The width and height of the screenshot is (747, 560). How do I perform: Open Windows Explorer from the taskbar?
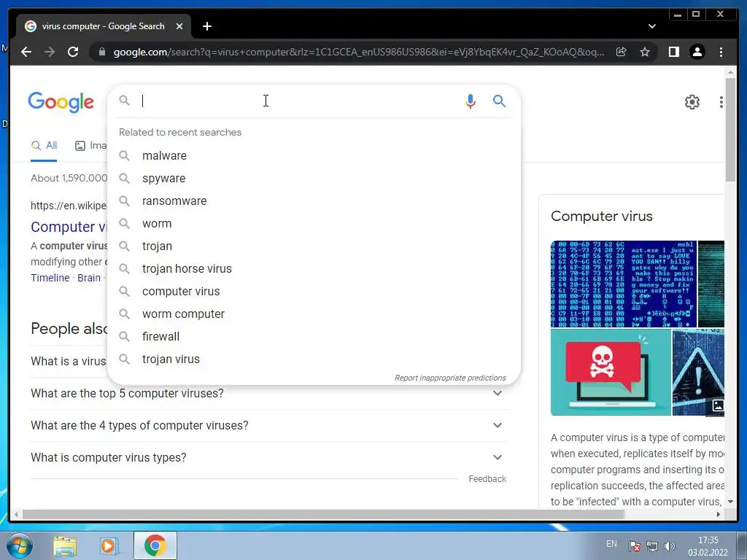(x=65, y=545)
